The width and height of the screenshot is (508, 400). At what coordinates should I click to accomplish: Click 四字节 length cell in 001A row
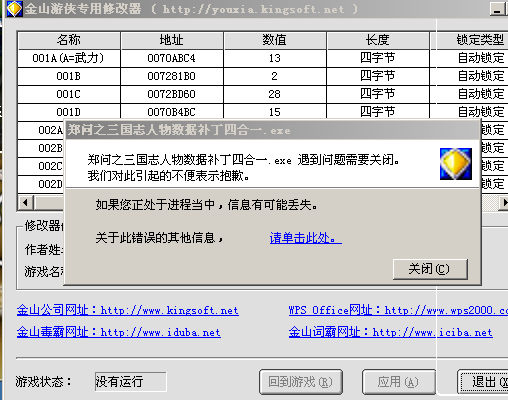coord(378,58)
